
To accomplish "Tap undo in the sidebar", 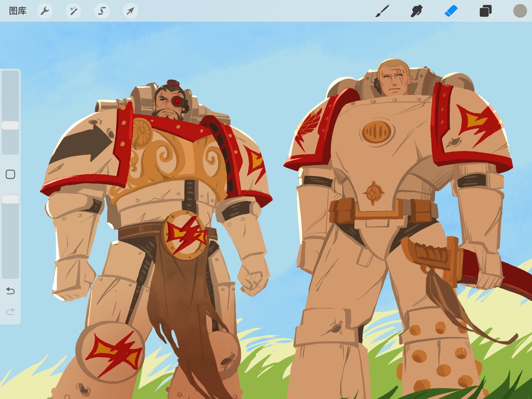I will [x=10, y=291].
